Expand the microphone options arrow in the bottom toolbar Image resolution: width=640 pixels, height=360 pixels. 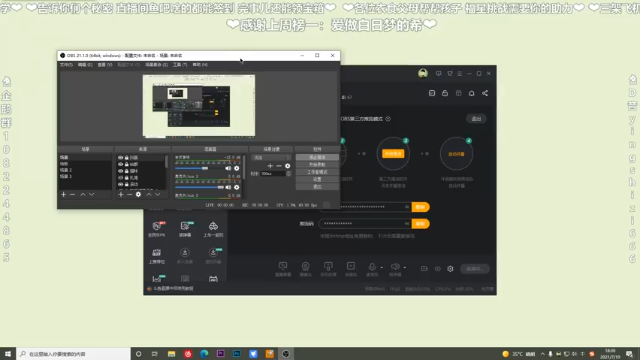point(382,268)
